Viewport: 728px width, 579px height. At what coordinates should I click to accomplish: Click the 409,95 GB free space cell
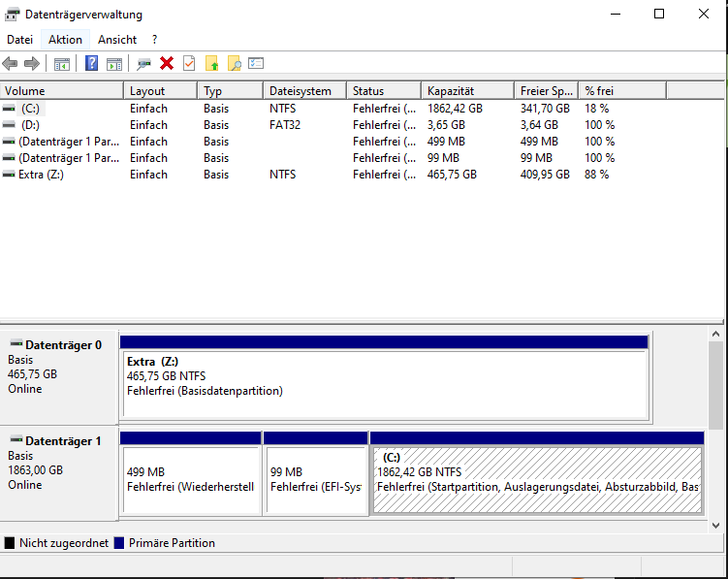545,175
